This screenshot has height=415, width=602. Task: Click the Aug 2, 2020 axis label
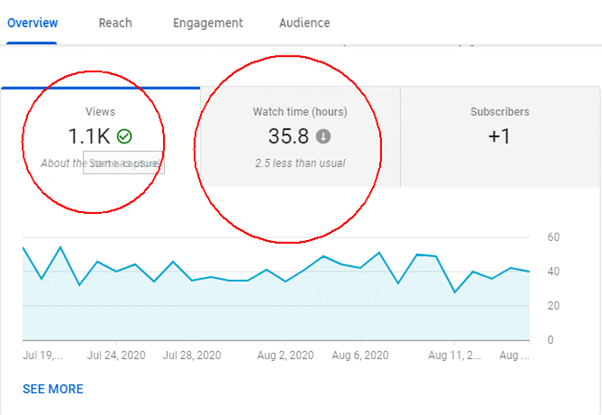pos(285,355)
